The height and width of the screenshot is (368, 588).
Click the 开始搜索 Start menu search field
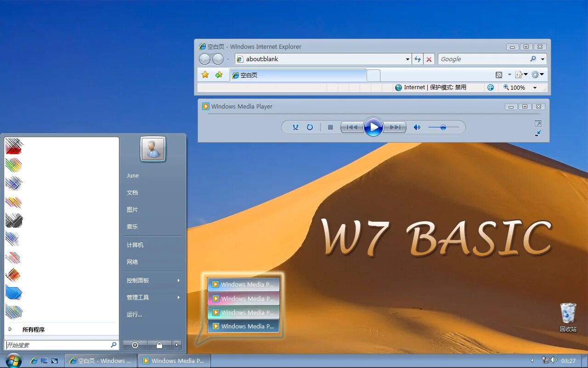tap(61, 345)
